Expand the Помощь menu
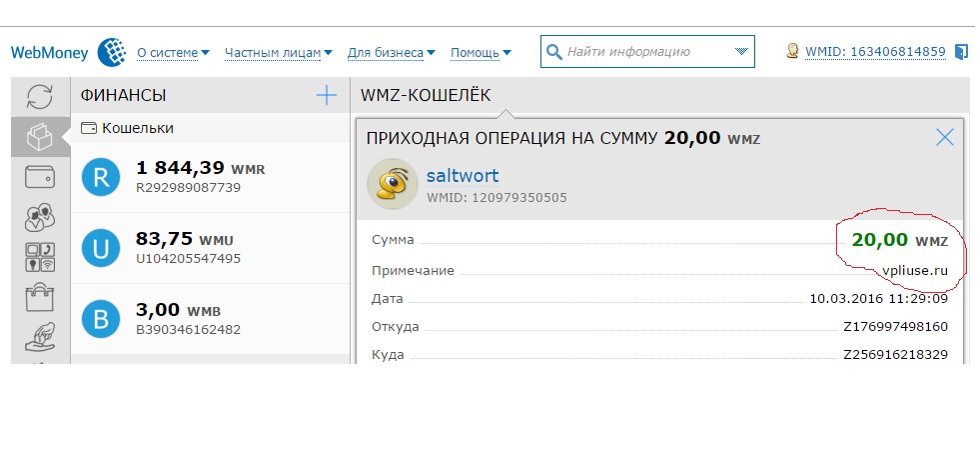 tap(481, 53)
